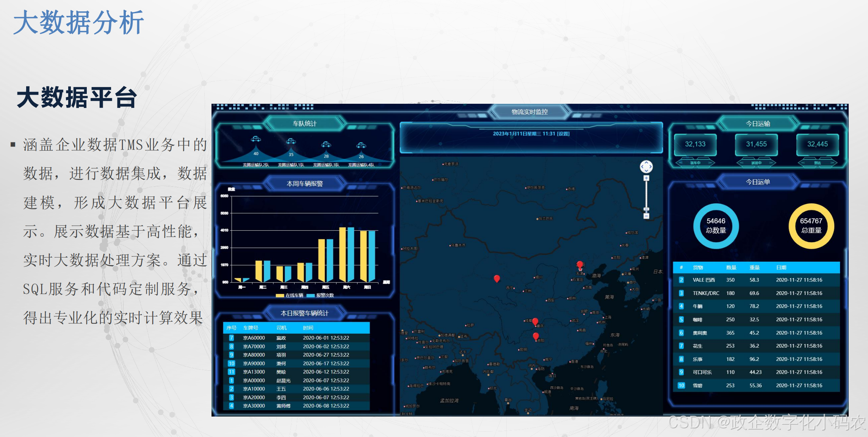Click the 货物 column header in waybill table
Screen dimensions: 868x437
698,267
